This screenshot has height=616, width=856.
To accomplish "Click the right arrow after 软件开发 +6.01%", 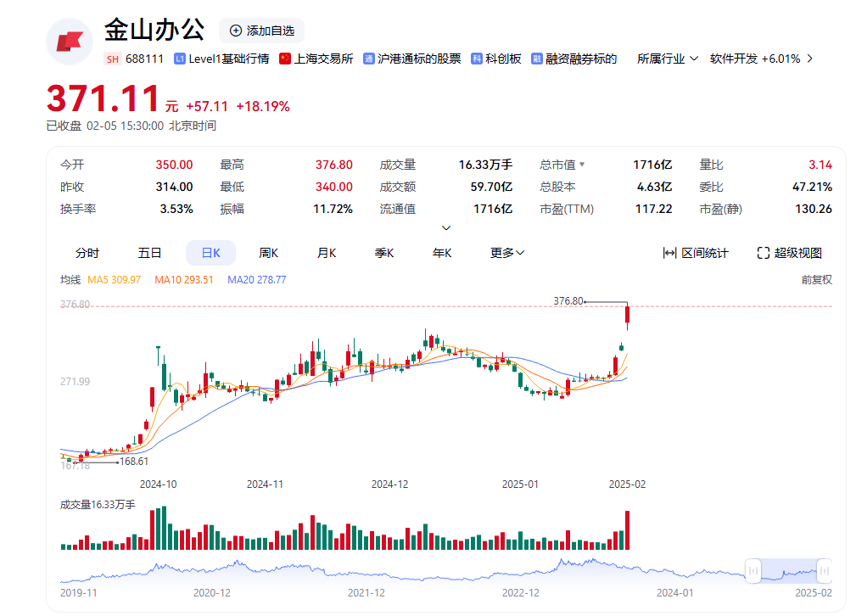I will (x=809, y=59).
